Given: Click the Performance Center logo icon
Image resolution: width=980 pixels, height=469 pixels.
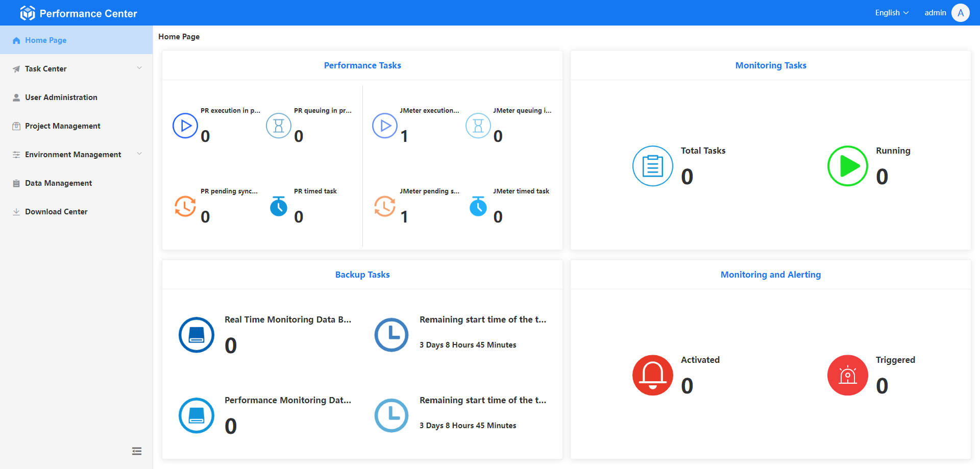Looking at the screenshot, I should pos(28,13).
